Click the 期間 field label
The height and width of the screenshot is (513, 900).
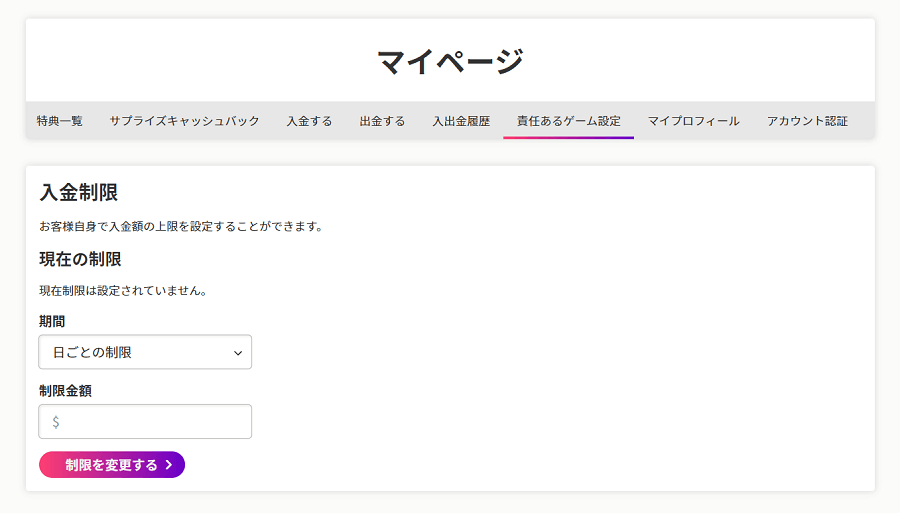(x=52, y=321)
